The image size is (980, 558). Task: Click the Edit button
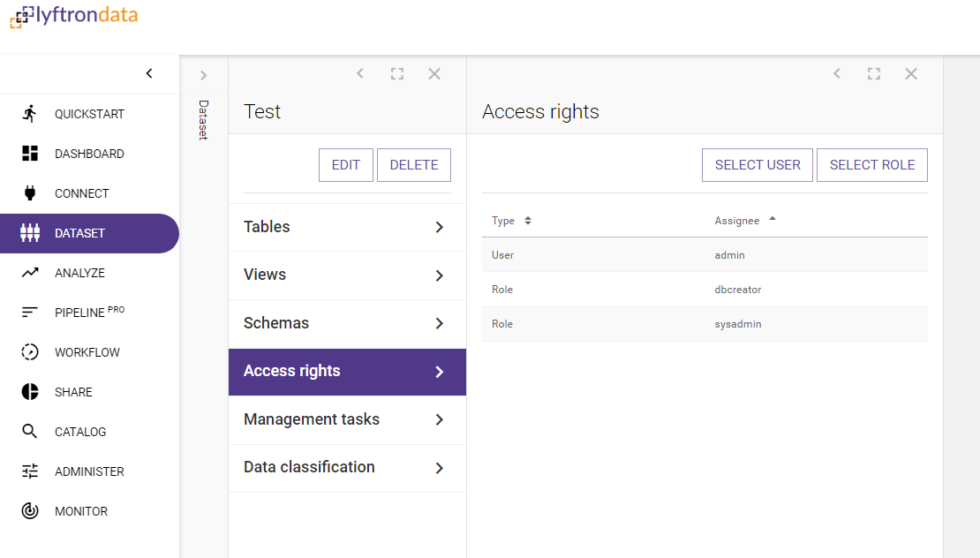tap(345, 165)
